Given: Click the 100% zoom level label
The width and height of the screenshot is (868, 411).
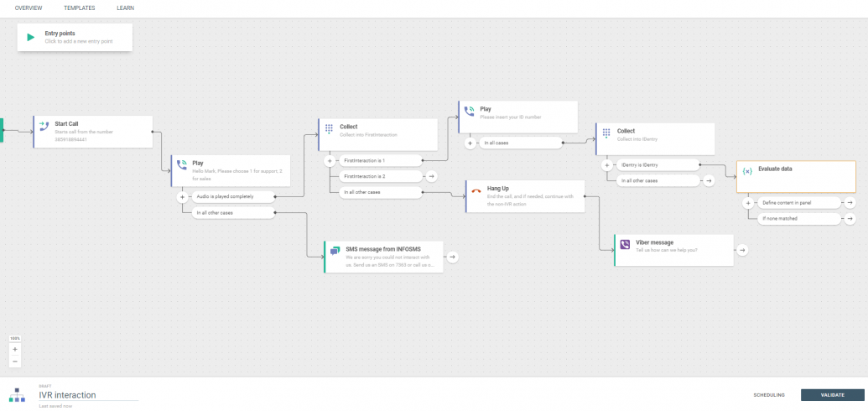Looking at the screenshot, I should (15, 338).
